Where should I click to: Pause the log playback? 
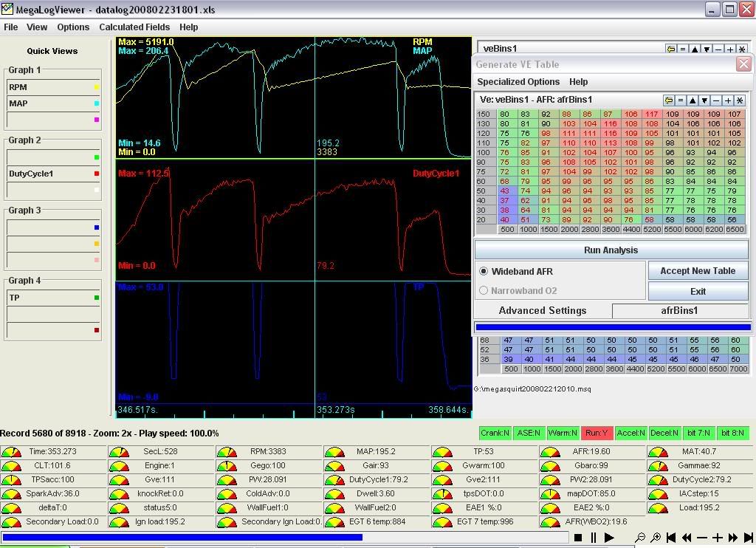point(594,538)
